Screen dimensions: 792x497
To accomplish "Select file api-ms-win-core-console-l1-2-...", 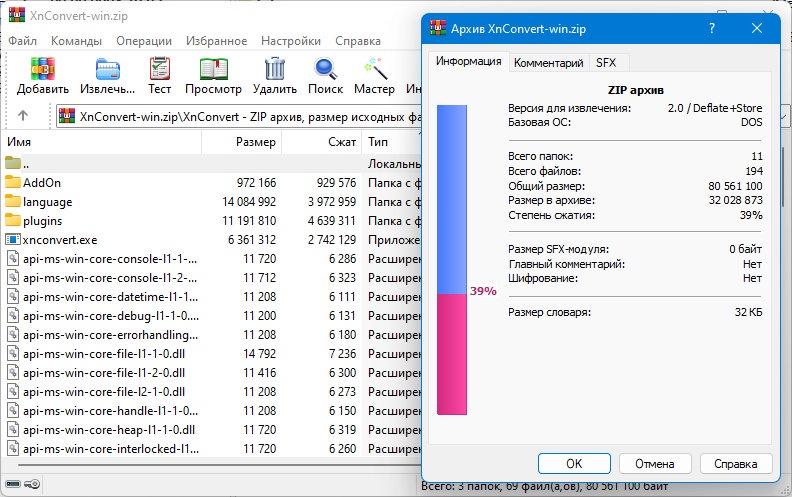I will point(110,278).
